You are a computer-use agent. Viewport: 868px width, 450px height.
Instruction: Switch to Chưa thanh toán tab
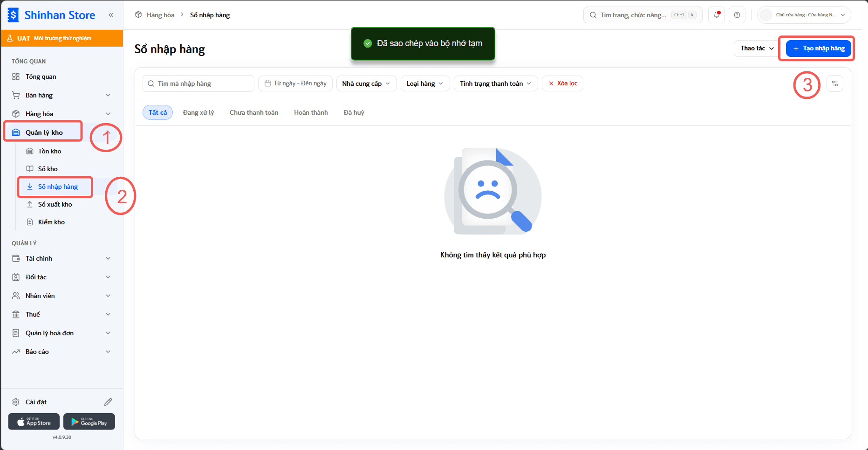click(254, 112)
